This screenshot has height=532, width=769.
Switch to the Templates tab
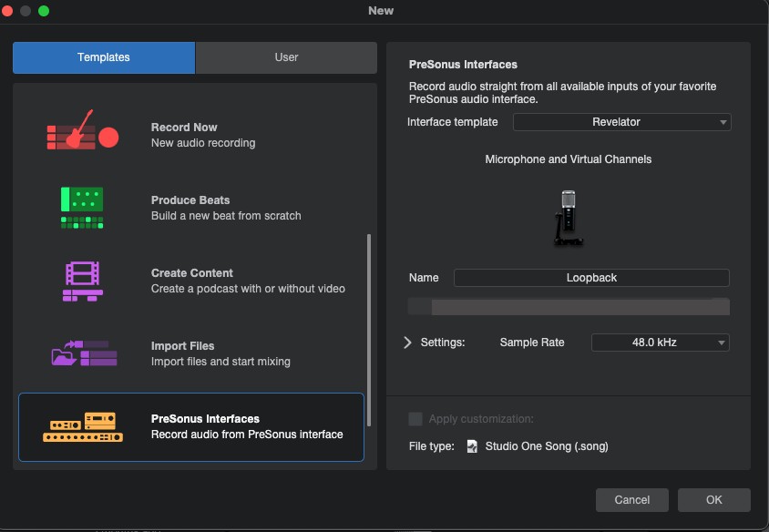click(x=104, y=57)
